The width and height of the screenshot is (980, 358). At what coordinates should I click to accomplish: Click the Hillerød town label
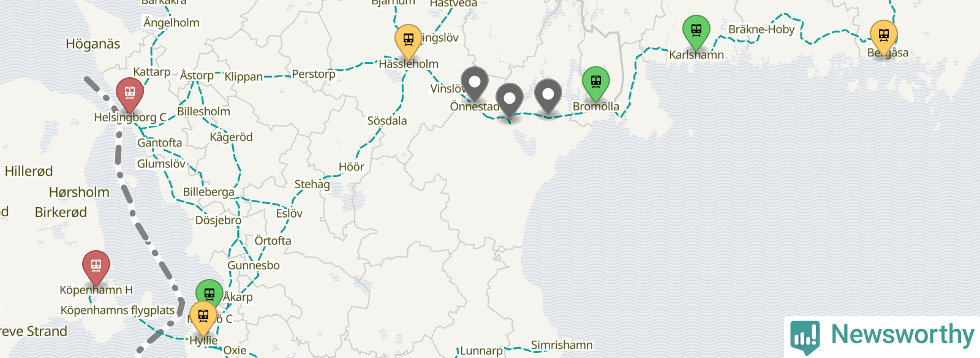[x=29, y=171]
